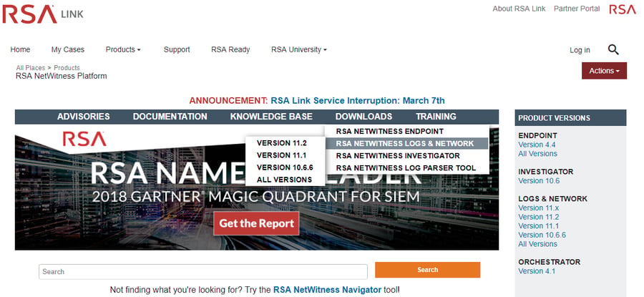Select RSA Ready in navigation

tap(230, 49)
